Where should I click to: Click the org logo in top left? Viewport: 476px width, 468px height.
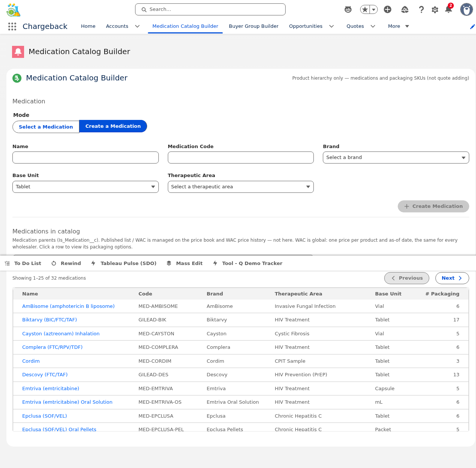(x=14, y=10)
